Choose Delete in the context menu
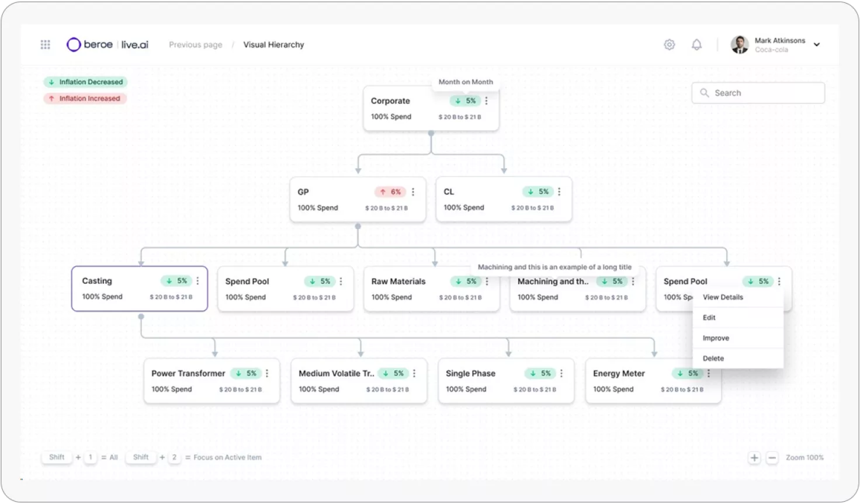This screenshot has height=504, width=860. (x=713, y=359)
